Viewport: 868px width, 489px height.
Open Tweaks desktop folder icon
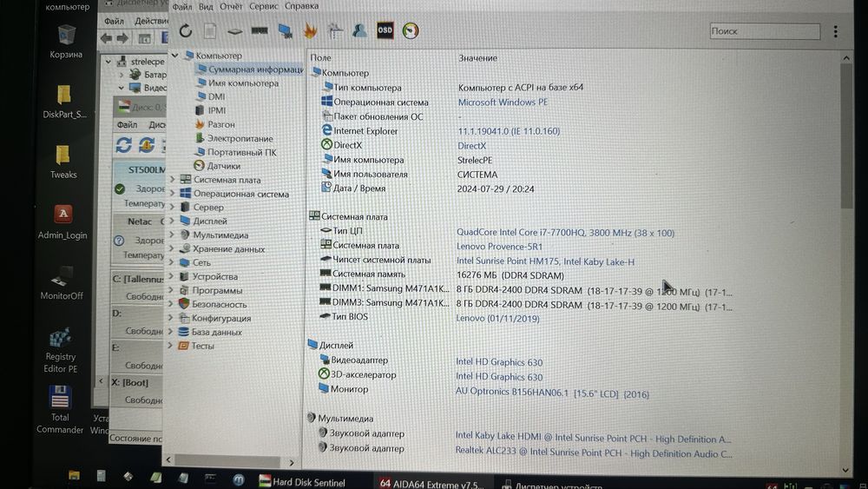click(x=63, y=162)
